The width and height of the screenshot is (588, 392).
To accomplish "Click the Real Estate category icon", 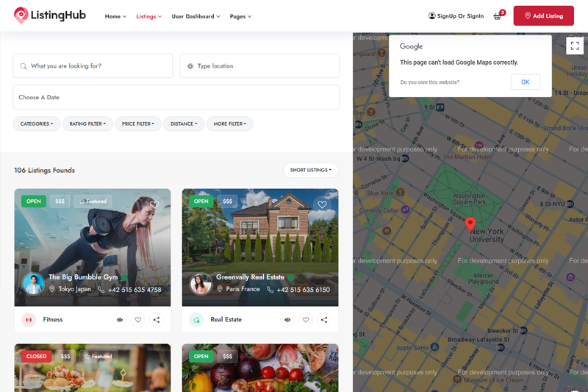I will 196,320.
